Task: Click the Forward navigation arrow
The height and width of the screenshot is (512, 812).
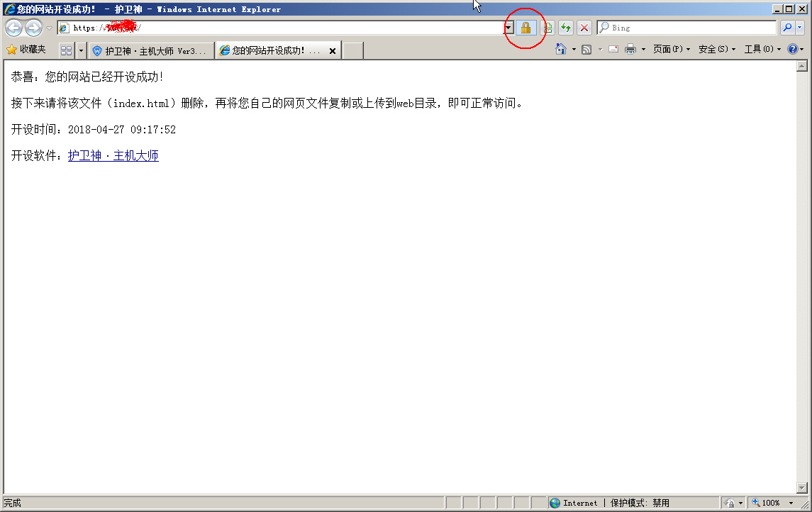Action: tap(33, 28)
